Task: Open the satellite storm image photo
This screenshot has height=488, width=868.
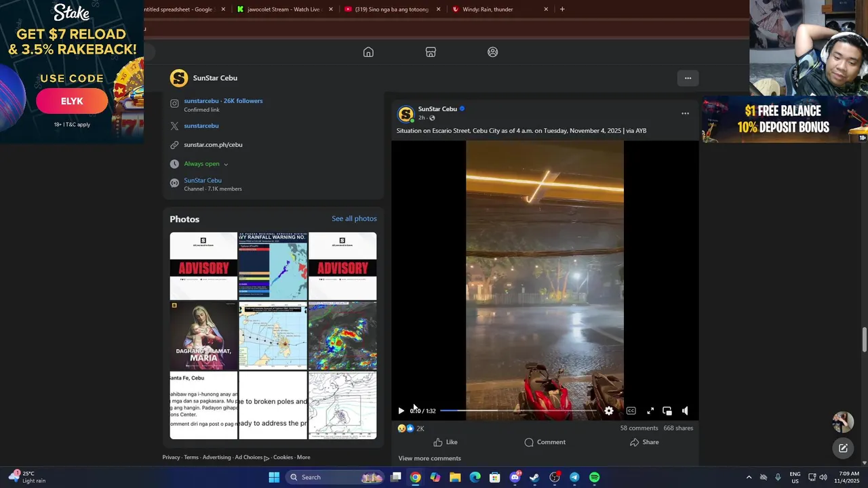Action: (x=342, y=335)
